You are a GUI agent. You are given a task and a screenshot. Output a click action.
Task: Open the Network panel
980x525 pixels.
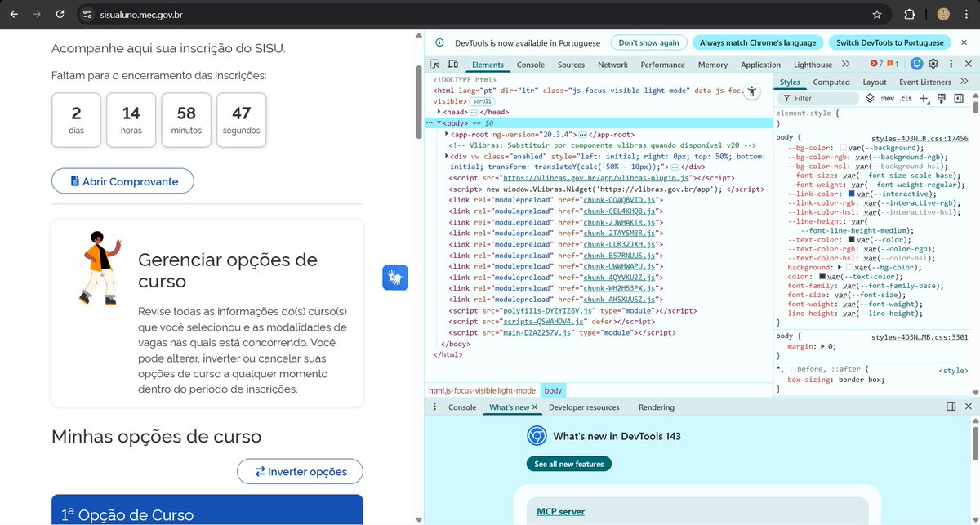(612, 65)
